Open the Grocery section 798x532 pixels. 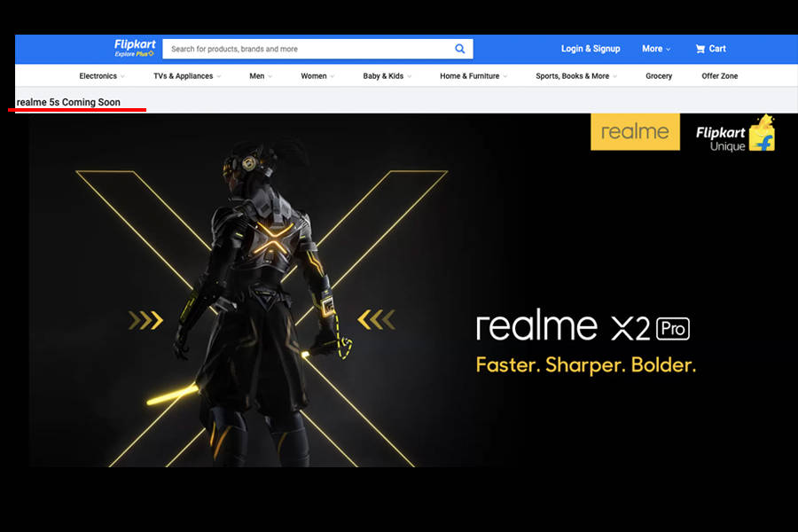tap(659, 76)
